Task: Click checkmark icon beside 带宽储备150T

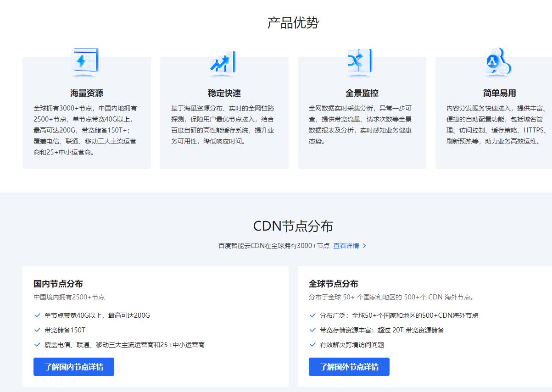Action: [37, 330]
